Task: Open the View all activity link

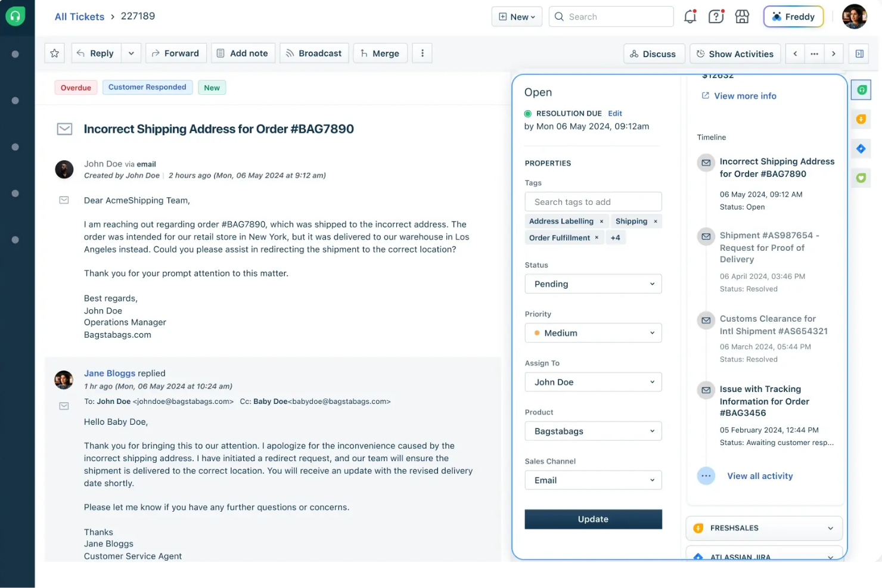Action: [760, 475]
